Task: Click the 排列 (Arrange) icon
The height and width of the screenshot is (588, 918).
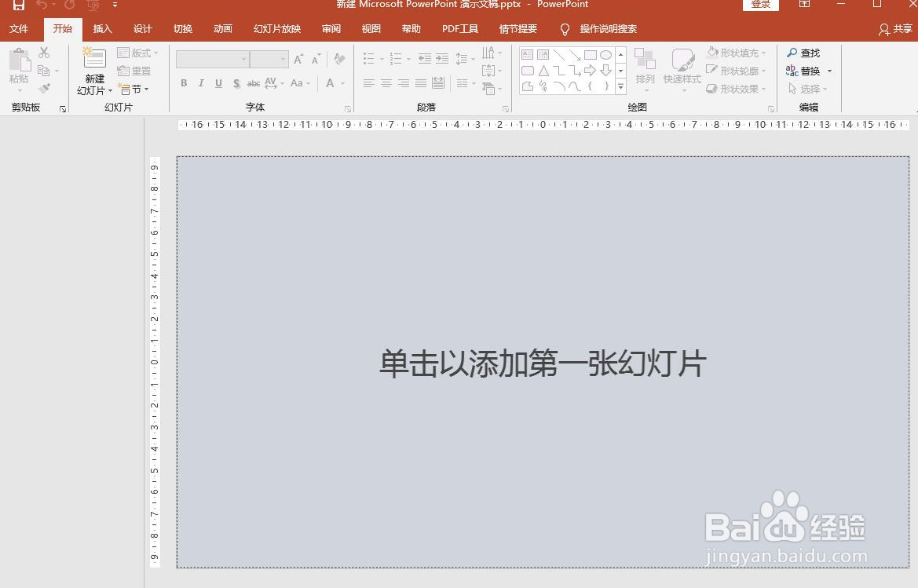Action: (646, 67)
